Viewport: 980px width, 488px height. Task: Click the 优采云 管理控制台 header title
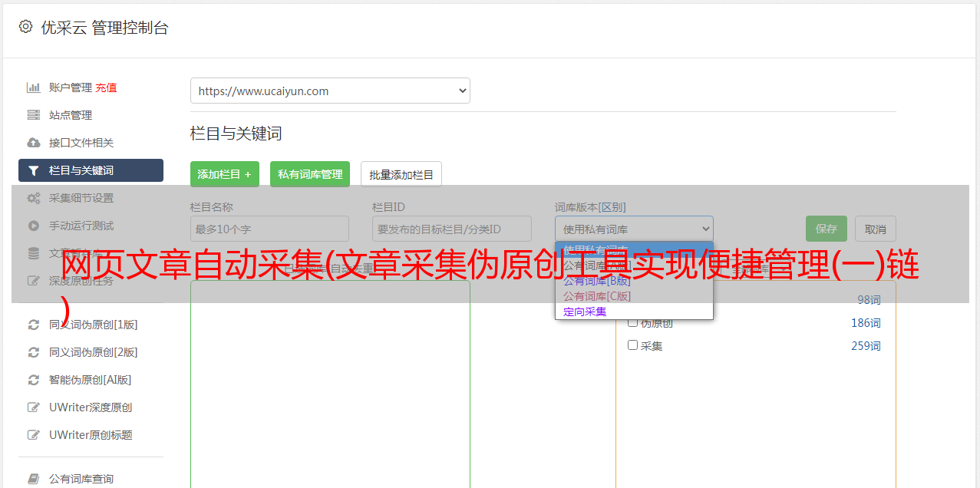(104, 28)
